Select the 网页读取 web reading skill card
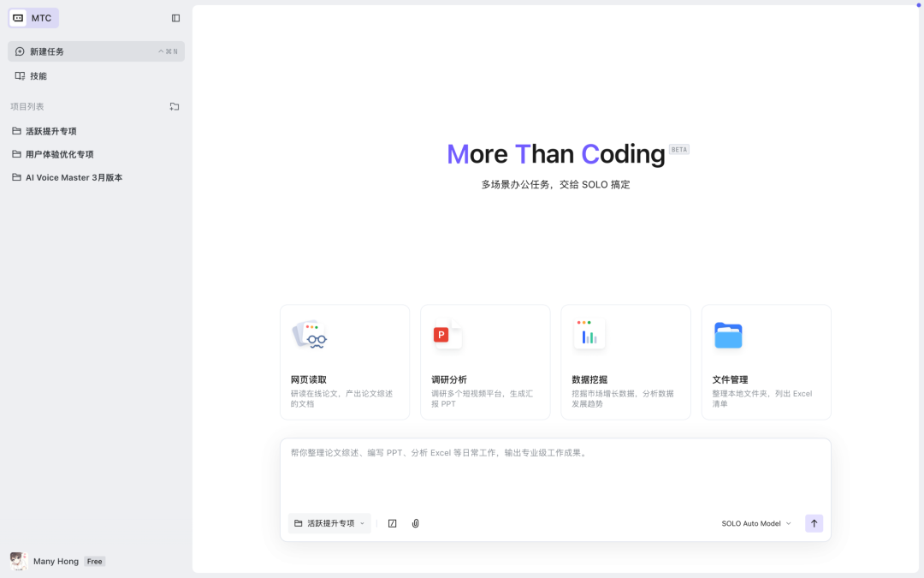The height and width of the screenshot is (578, 924). pos(344,361)
